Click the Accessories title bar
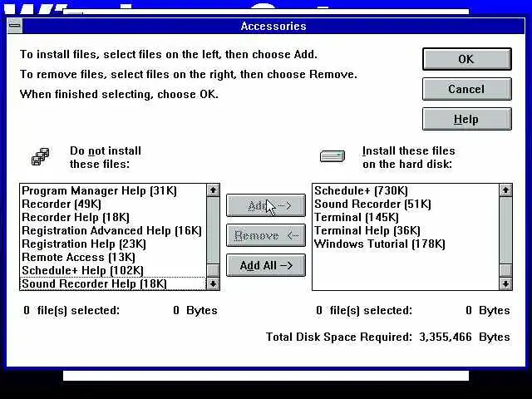Image resolution: width=532 pixels, height=399 pixels. tap(273, 26)
